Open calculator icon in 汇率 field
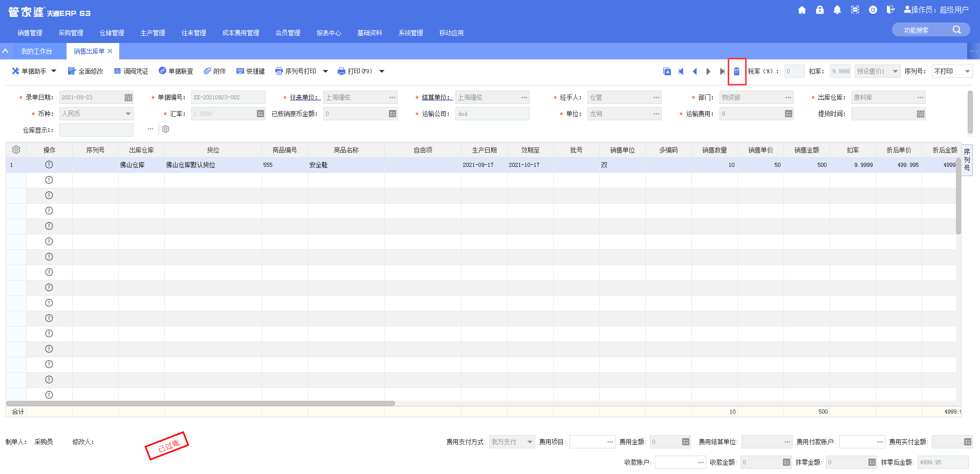Screen dimensions: 980x474 [260, 114]
